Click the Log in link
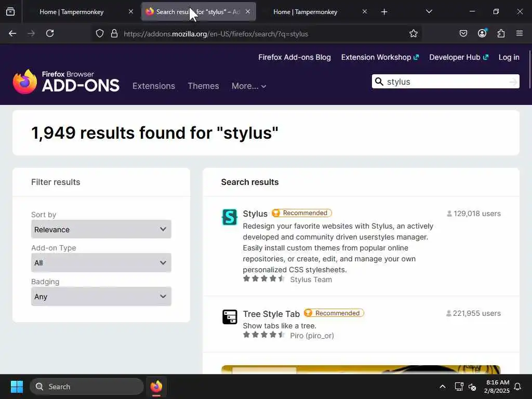Viewport: 532px width, 399px height. (x=509, y=57)
